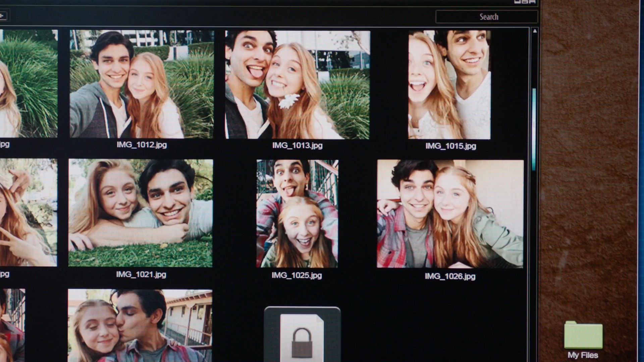The height and width of the screenshot is (362, 644).
Task: Click the Search field
Action: (487, 17)
